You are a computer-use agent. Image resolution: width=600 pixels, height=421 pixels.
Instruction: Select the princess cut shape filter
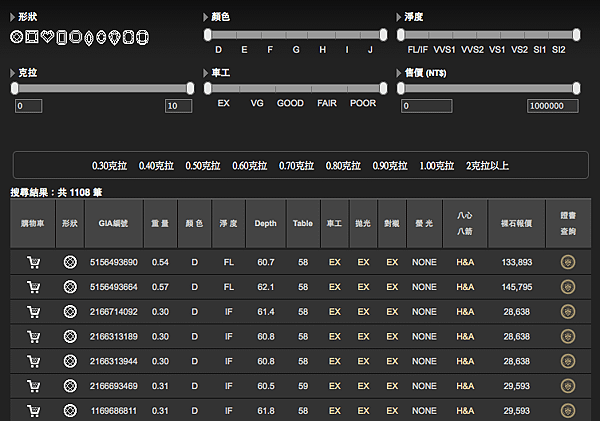click(32, 37)
